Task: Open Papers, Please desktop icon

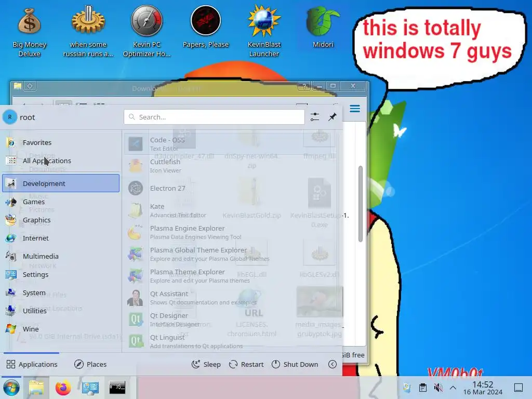Action: point(206,28)
